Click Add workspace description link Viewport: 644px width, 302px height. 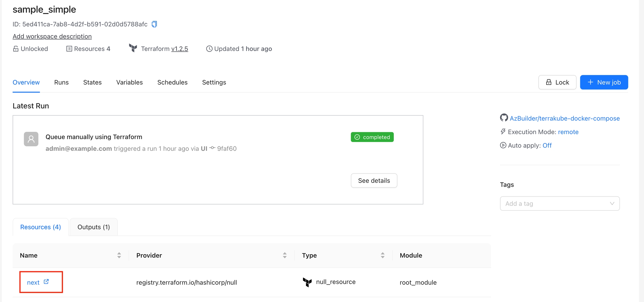click(52, 36)
